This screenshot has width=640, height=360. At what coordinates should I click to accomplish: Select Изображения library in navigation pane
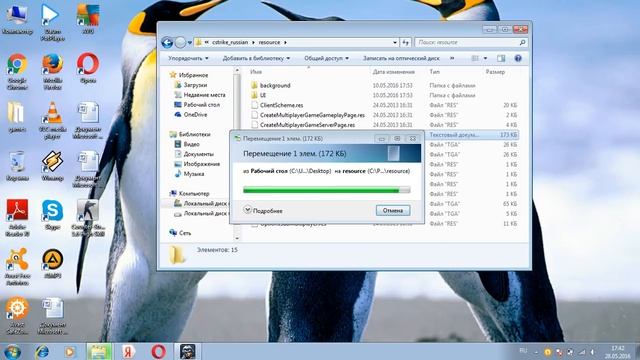[197, 164]
